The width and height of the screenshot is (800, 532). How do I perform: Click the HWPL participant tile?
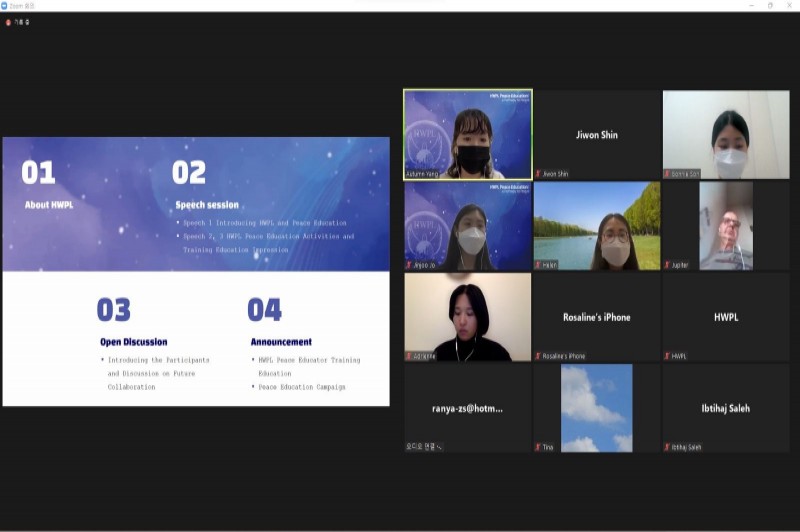[x=726, y=316]
